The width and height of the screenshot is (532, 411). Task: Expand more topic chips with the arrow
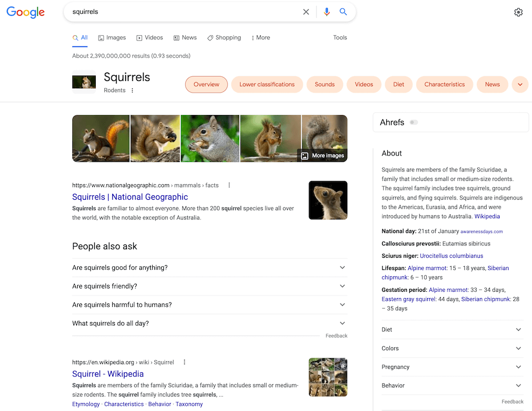coord(520,84)
